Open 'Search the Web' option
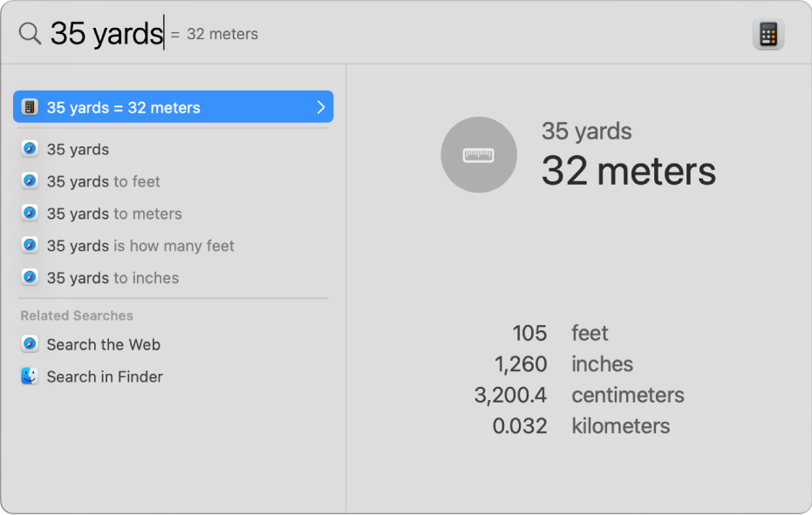The height and width of the screenshot is (515, 812). point(104,344)
